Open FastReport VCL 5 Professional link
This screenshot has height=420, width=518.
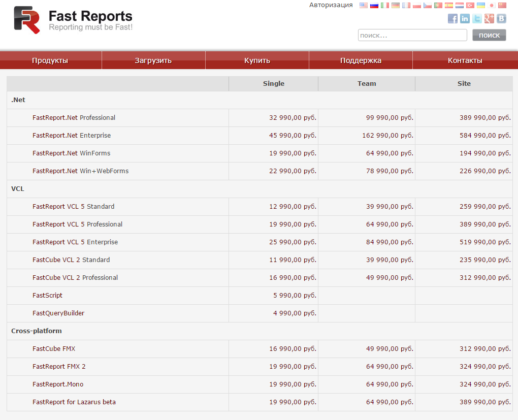[77, 224]
